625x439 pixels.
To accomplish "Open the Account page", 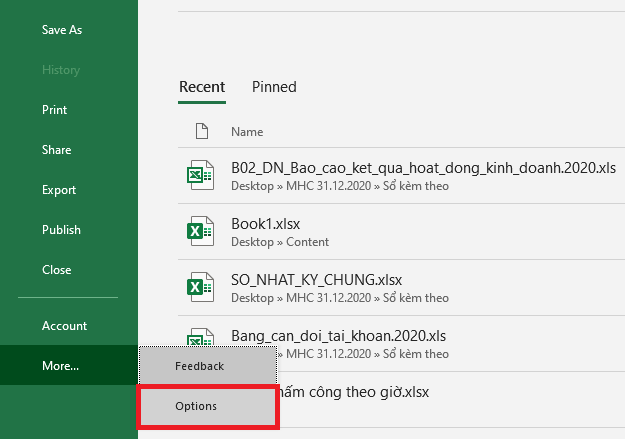I will click(x=64, y=326).
